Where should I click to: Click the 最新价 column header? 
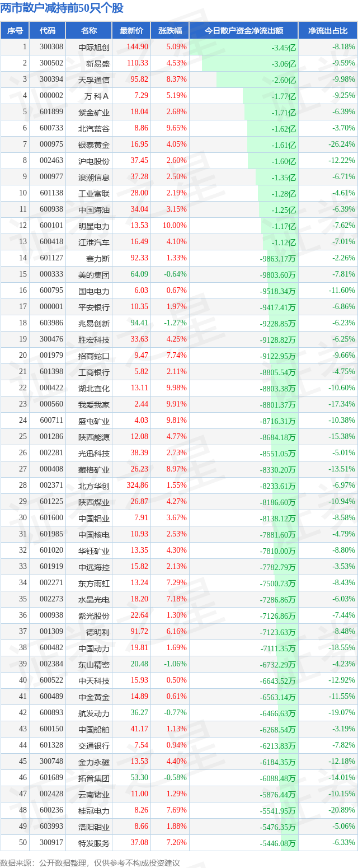point(131,31)
